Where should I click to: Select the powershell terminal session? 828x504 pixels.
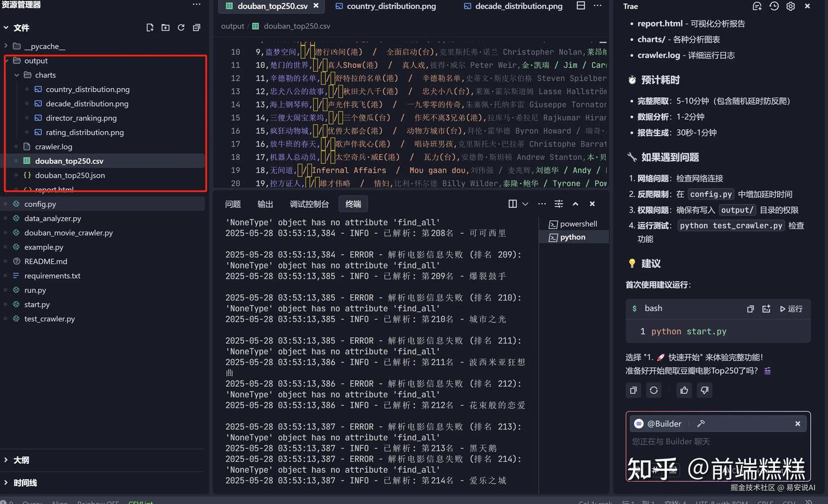tap(578, 224)
